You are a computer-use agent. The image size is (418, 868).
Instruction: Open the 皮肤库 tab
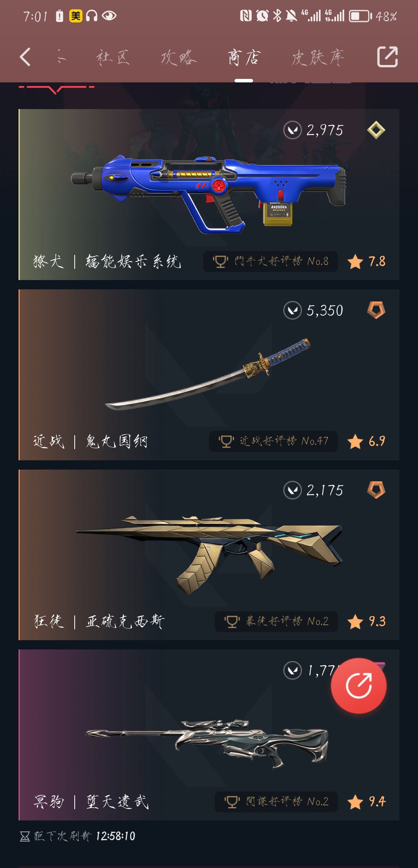318,57
